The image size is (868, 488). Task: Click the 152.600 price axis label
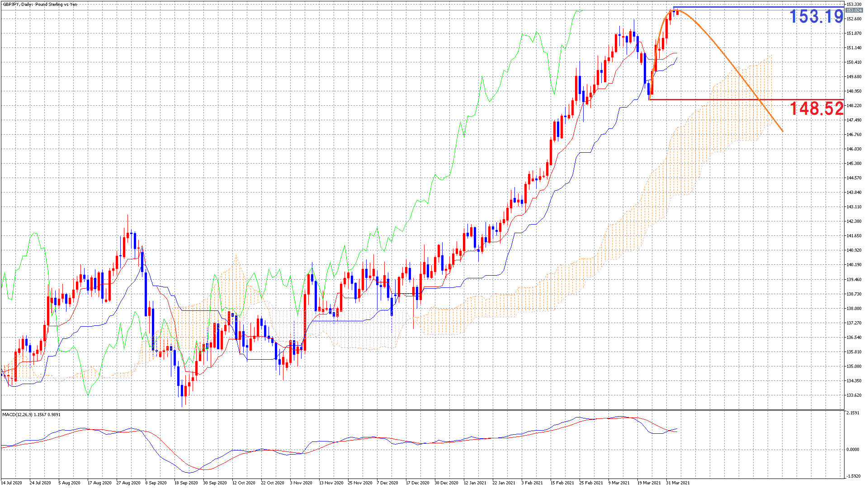tap(854, 19)
